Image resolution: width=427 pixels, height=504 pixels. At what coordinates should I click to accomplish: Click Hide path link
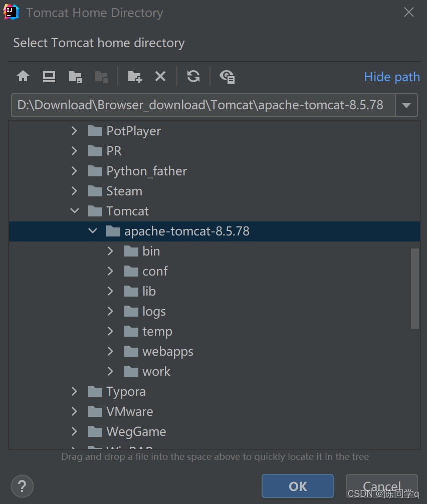pos(391,77)
